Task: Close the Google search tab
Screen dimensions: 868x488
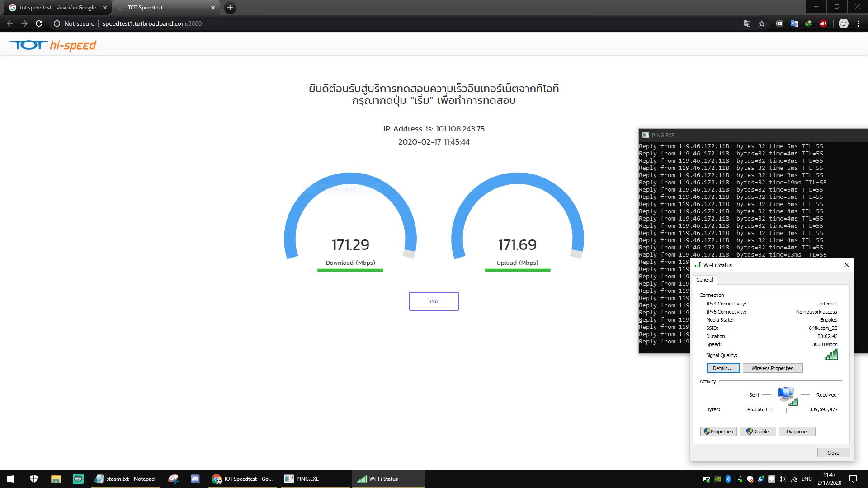Action: pyautogui.click(x=104, y=8)
